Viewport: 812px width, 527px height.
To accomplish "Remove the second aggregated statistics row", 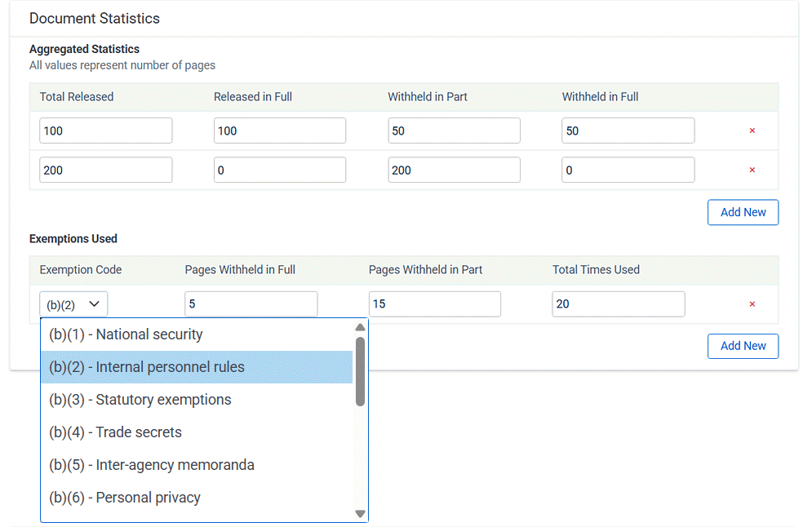I will [x=752, y=170].
